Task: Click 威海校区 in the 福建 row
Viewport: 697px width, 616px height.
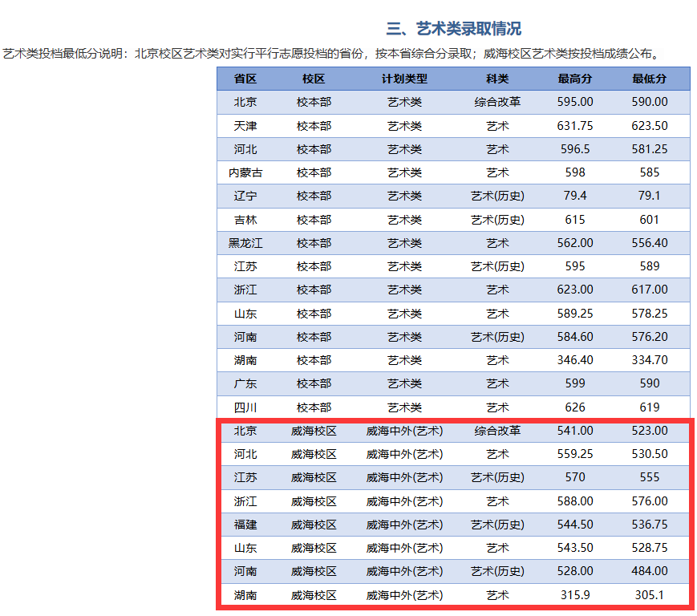Action: pyautogui.click(x=314, y=525)
